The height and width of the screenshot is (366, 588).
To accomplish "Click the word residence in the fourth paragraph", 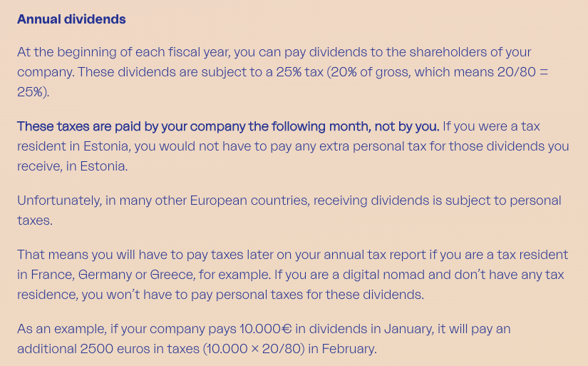I will click(x=46, y=295).
